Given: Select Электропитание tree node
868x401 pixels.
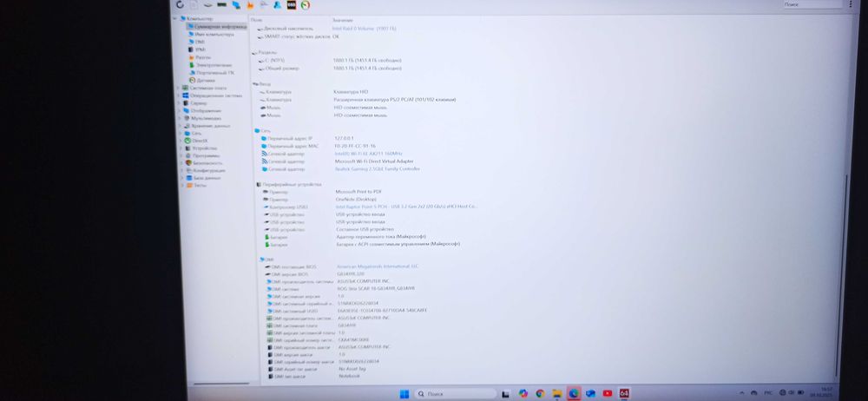Looking at the screenshot, I should pos(210,65).
